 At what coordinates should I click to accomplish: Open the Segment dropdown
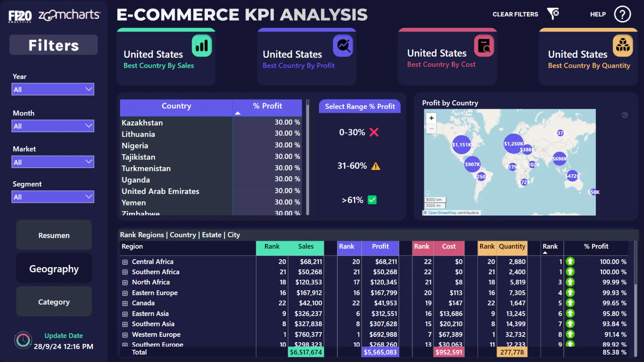53,197
